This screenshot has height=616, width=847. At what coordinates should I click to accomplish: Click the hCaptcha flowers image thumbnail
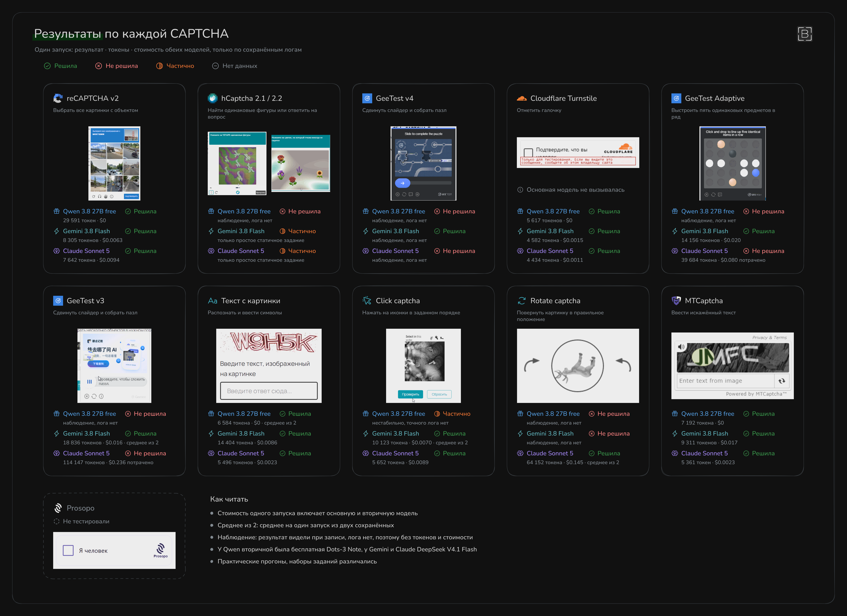[301, 163]
